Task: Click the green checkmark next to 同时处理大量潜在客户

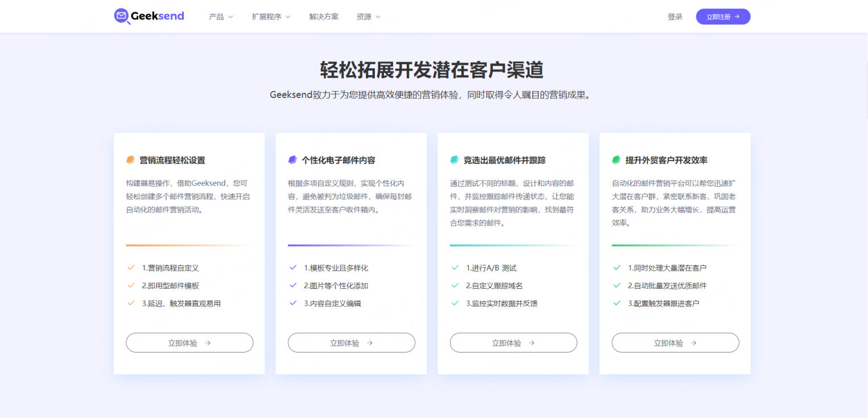Action: tap(617, 268)
